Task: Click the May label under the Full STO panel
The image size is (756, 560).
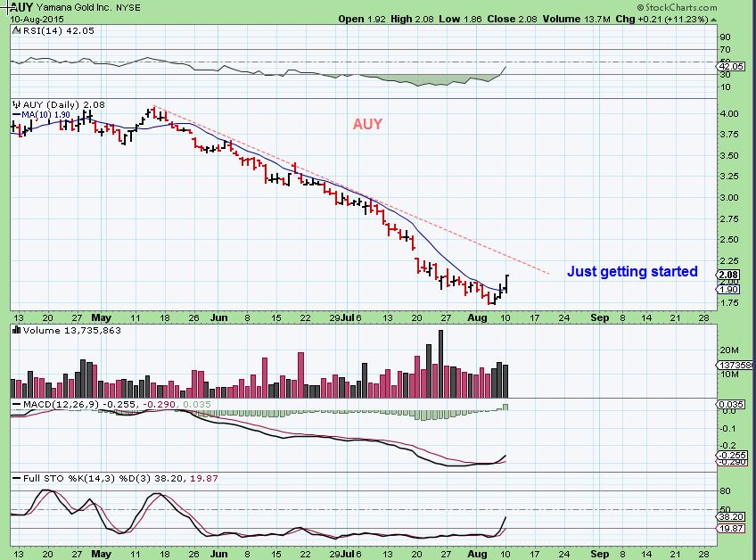Action: tap(102, 554)
